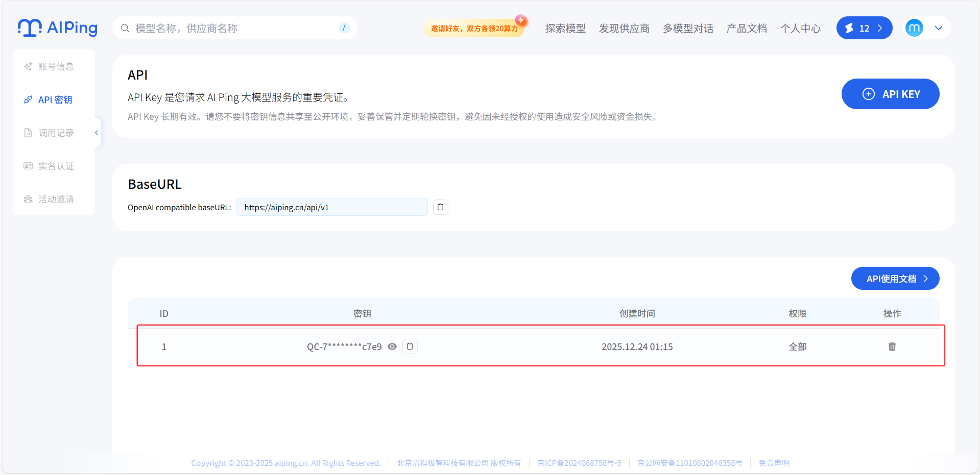
Task: Click the Copyright 2023-2025 aiping.cn text
Action: pyautogui.click(x=286, y=463)
